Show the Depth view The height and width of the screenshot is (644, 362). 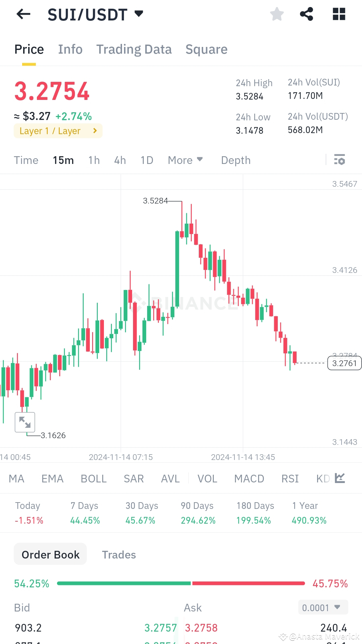236,160
